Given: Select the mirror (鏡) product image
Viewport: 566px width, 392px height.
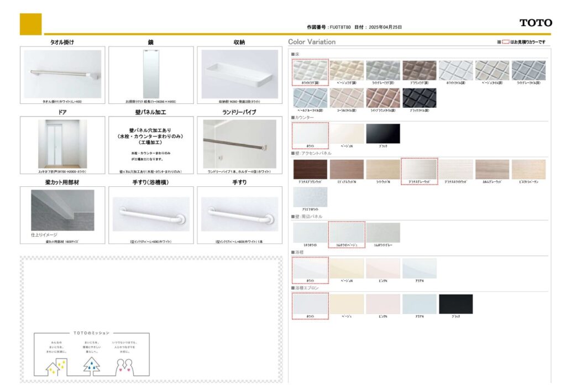Looking at the screenshot, I should (151, 74).
